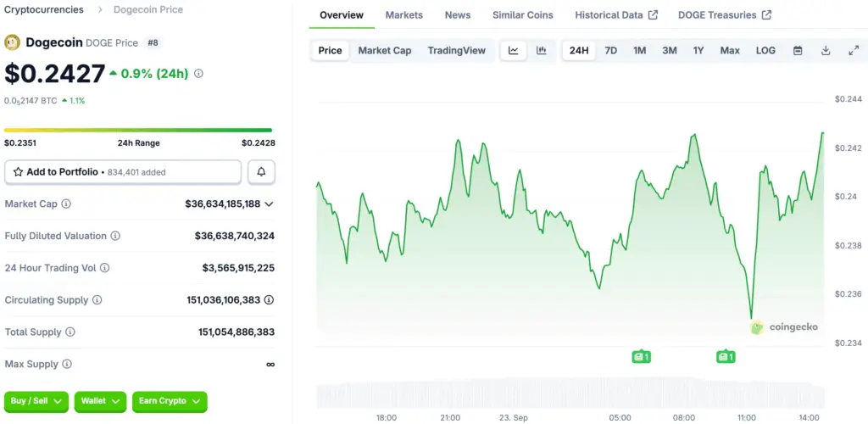Click the BTC price 2147 BTC text

(31, 101)
